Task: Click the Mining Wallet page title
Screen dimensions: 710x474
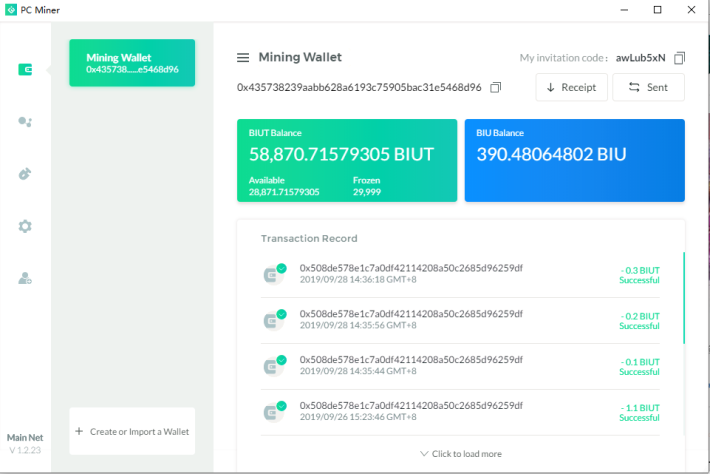Action: [x=300, y=57]
